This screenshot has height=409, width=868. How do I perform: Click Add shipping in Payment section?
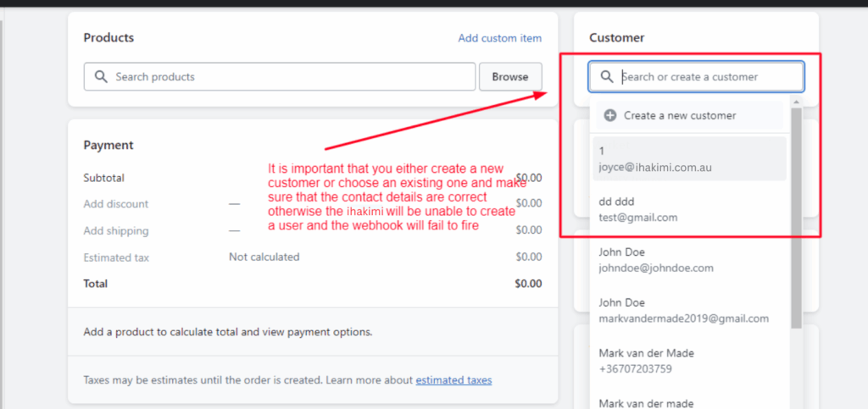116,231
